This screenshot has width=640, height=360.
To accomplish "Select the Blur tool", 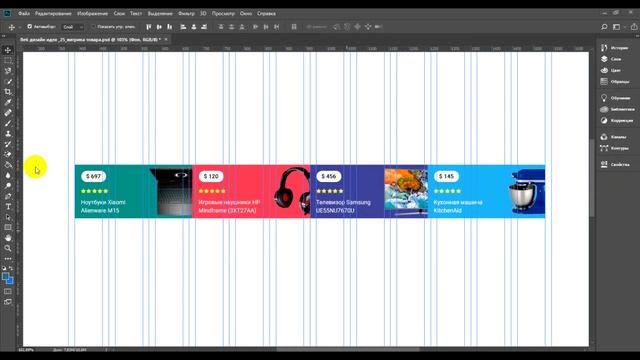I will pyautogui.click(x=8, y=175).
